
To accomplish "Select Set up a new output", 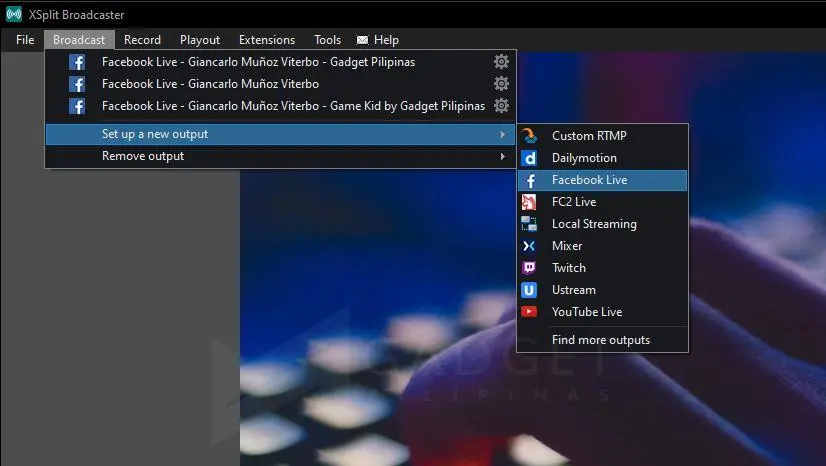I will coord(280,134).
